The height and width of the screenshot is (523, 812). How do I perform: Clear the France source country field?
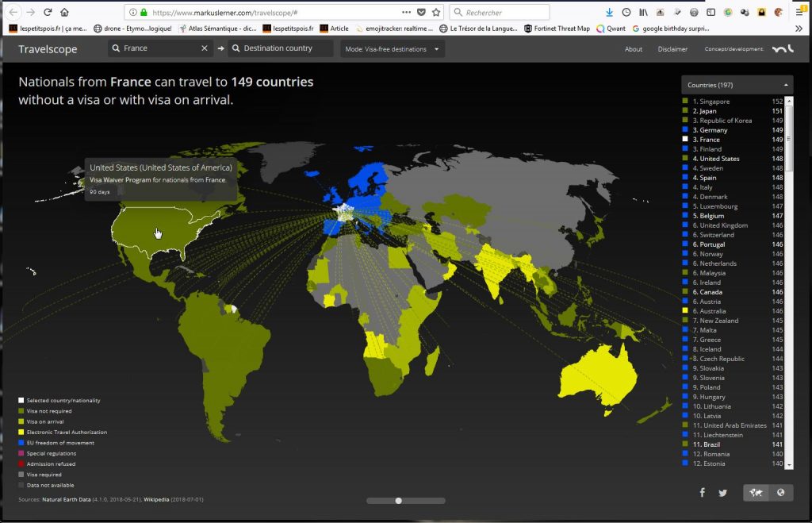[204, 48]
